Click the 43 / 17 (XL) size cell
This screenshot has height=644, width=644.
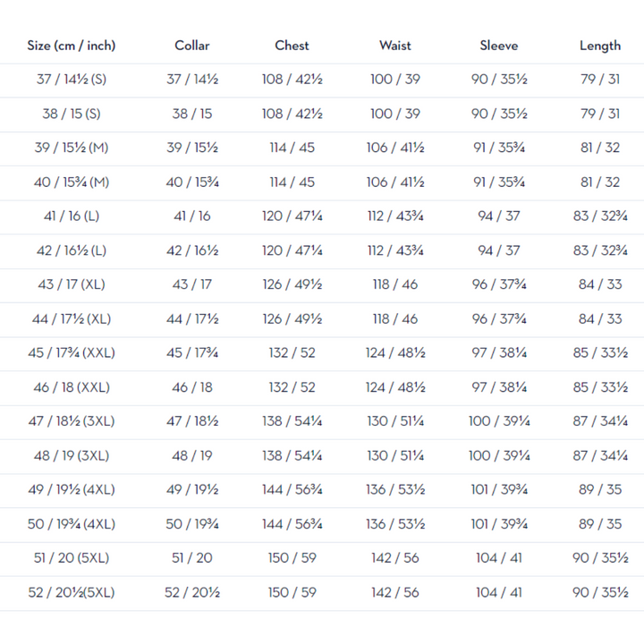click(x=72, y=284)
